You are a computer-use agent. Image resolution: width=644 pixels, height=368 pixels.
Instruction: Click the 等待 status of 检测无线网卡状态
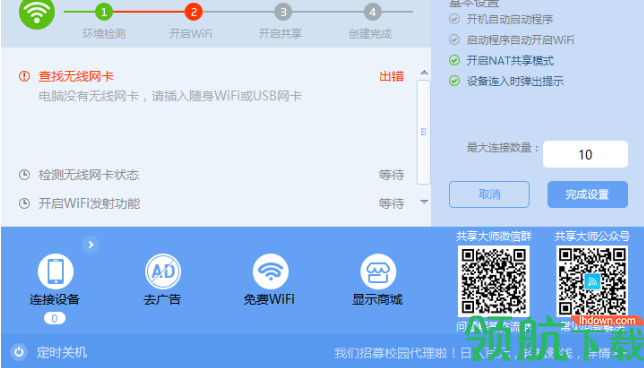point(391,175)
